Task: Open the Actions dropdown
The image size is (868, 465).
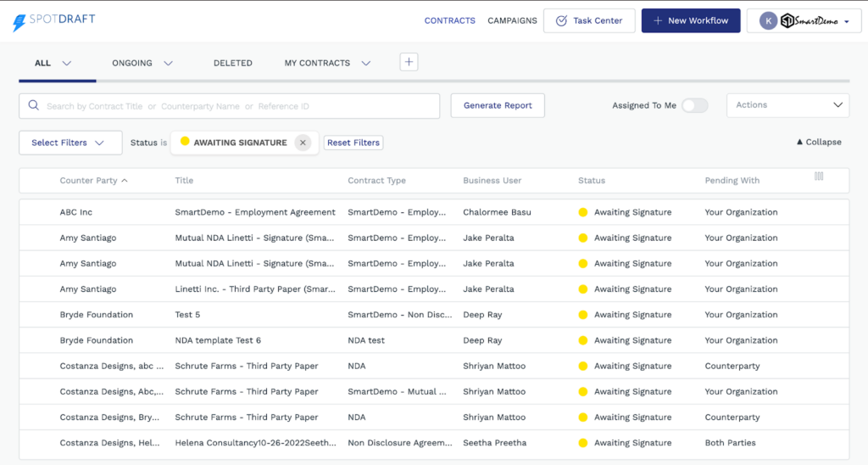Action: [787, 104]
